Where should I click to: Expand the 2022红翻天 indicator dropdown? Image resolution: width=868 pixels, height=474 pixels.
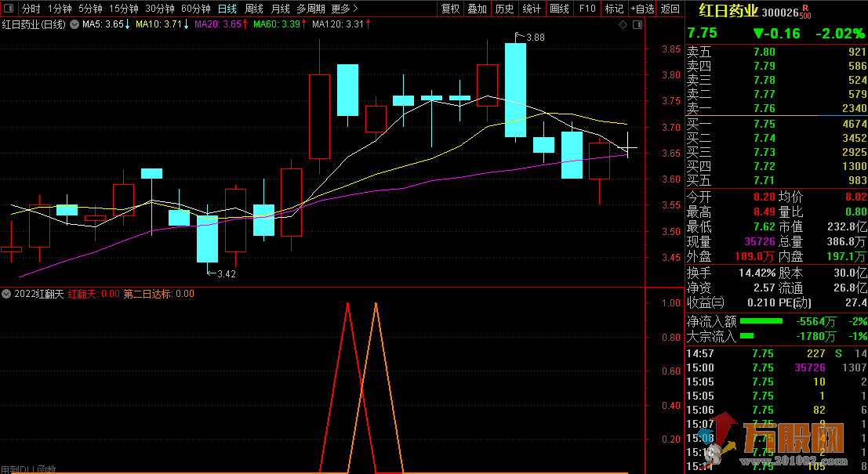pyautogui.click(x=6, y=294)
